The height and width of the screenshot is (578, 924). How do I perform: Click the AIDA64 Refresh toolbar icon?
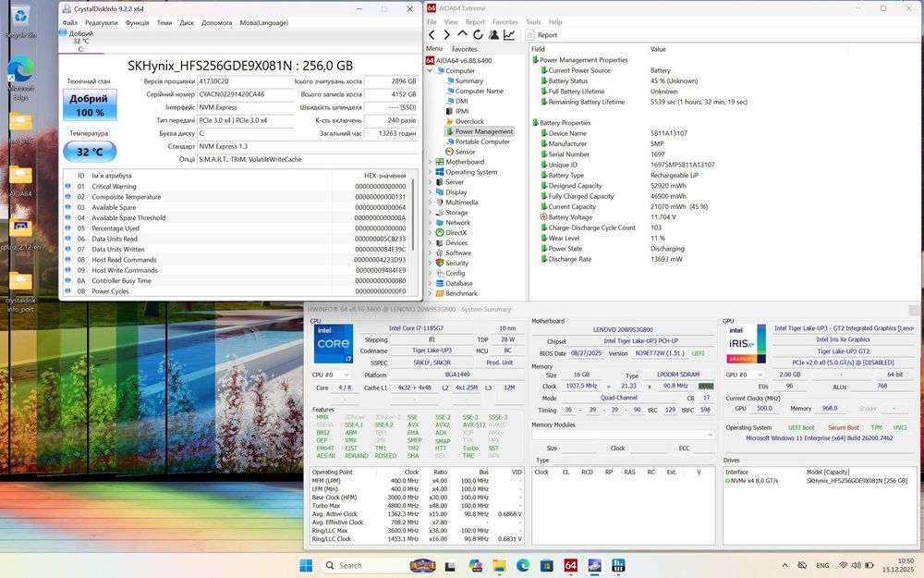[x=479, y=35]
